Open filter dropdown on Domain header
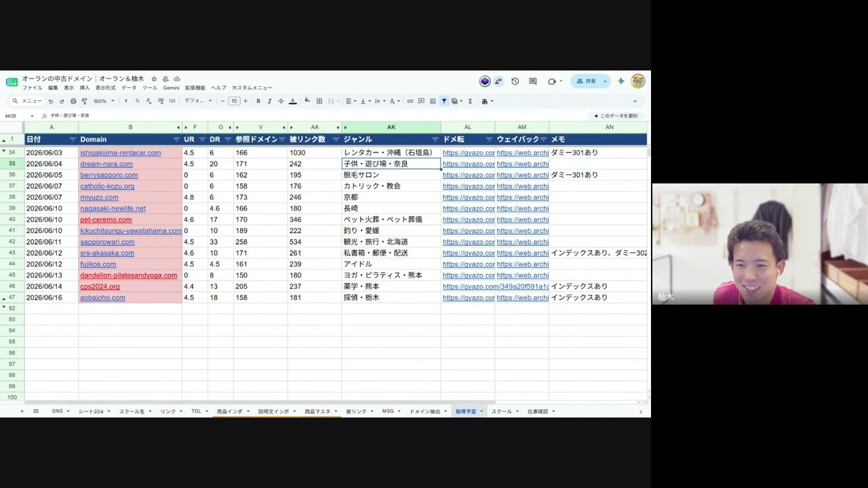The image size is (868, 488). (176, 140)
